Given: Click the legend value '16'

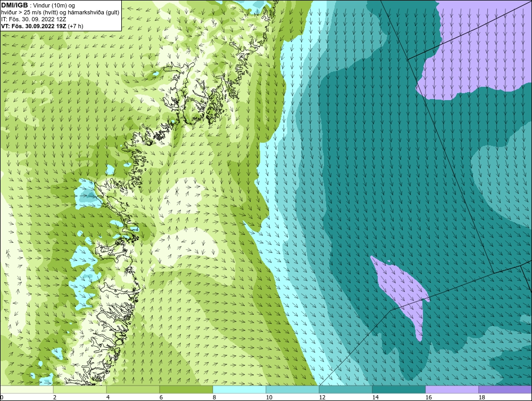Looking at the screenshot, I should pos(428,397).
